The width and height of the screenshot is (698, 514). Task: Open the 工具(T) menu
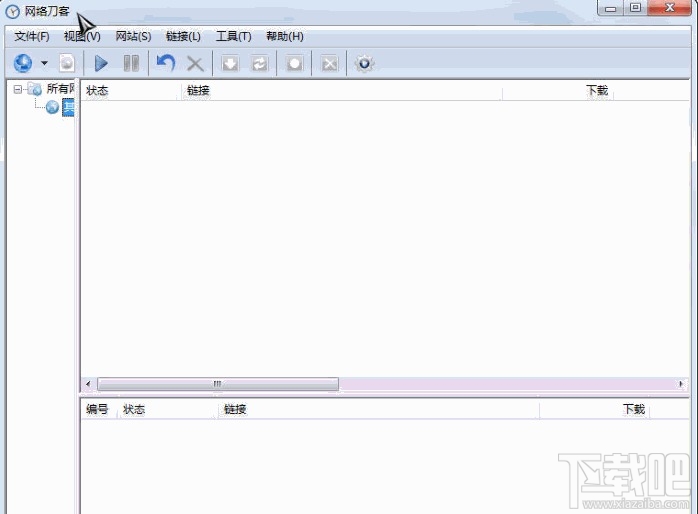(233, 36)
